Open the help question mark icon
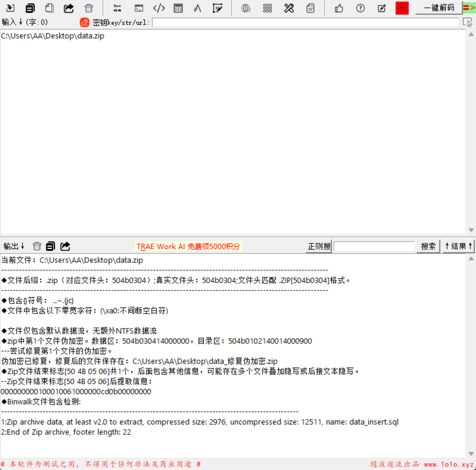This screenshot has width=476, height=470. (x=360, y=8)
